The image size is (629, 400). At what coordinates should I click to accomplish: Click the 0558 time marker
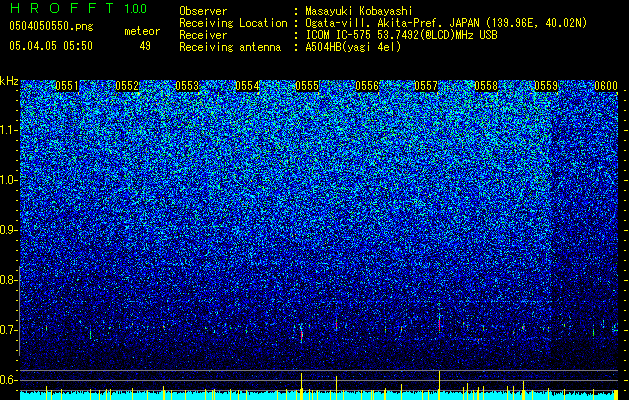(486, 86)
